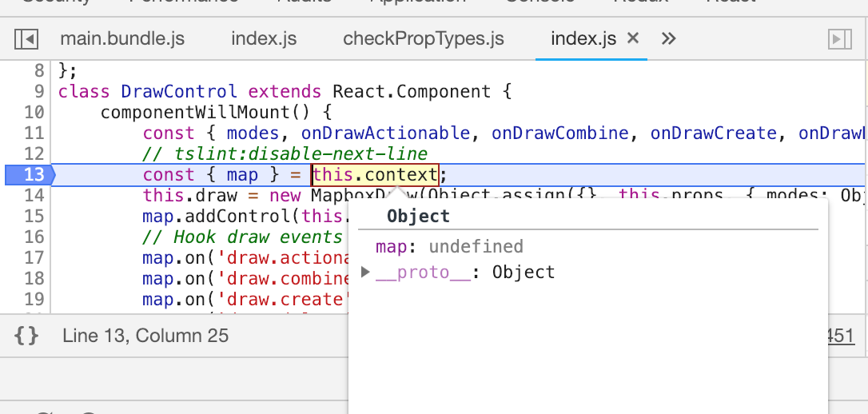The width and height of the screenshot is (868, 414).
Task: Click this.draw on line 14
Action: tap(190, 196)
